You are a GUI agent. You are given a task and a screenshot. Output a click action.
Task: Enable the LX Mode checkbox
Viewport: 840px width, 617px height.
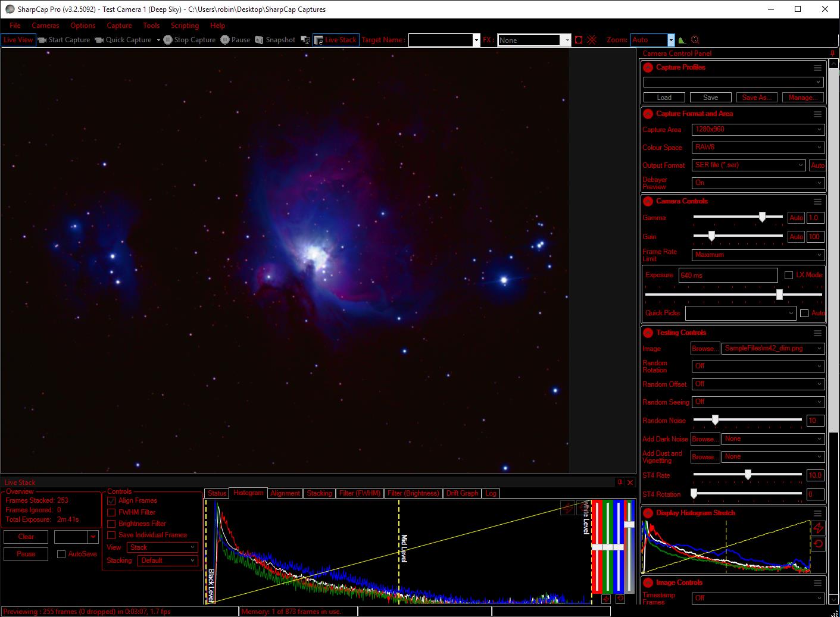(x=789, y=275)
